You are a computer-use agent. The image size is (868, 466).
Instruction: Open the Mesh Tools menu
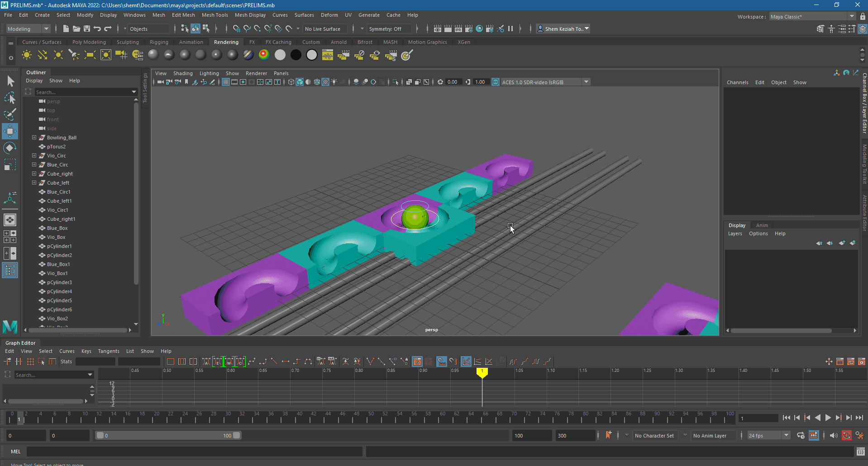(215, 15)
